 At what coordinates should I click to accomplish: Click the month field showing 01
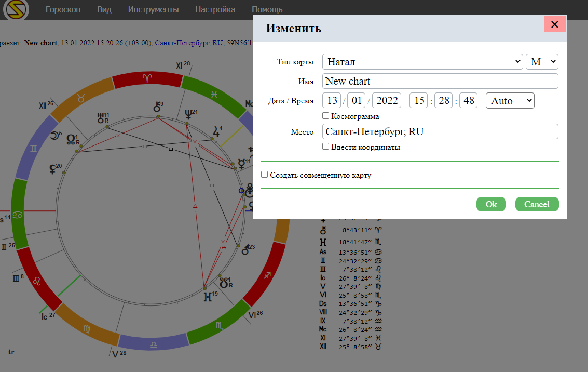coord(356,100)
